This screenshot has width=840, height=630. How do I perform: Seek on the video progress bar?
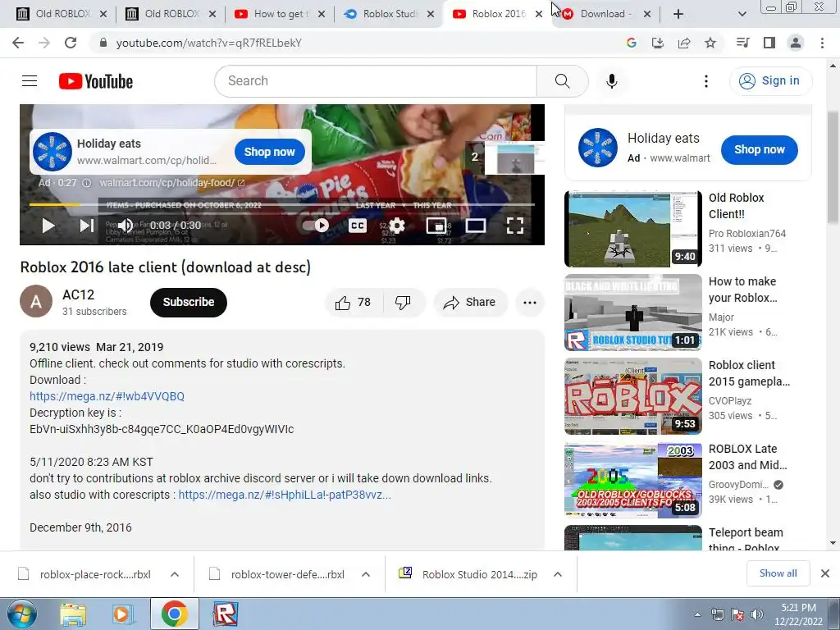[282, 204]
